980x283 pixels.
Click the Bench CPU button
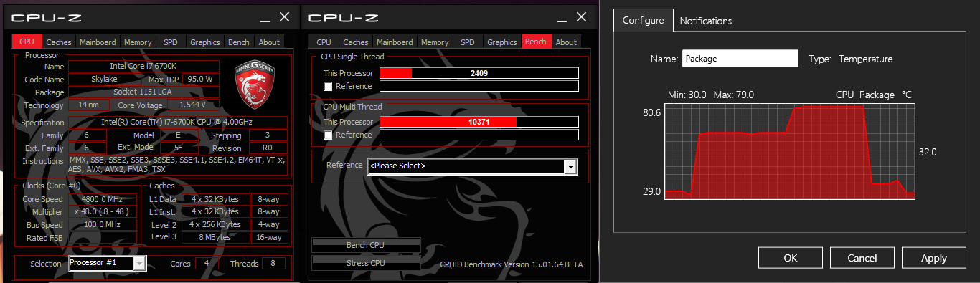(x=367, y=245)
